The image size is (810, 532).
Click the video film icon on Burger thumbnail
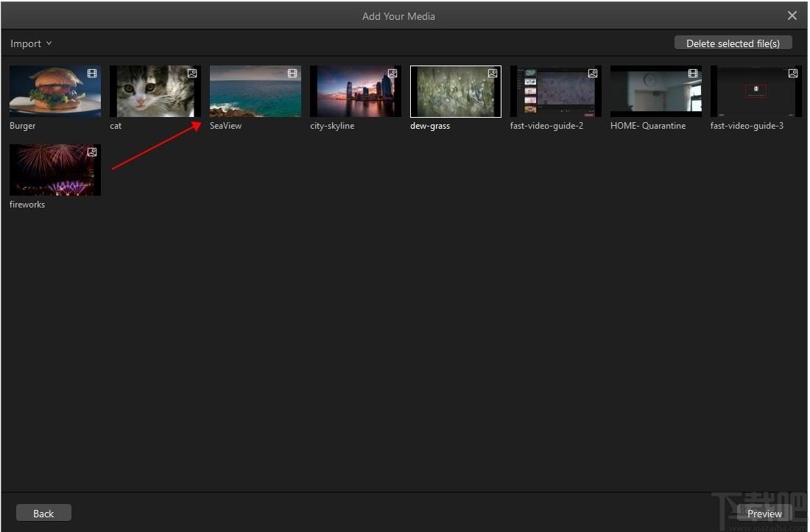click(92, 74)
